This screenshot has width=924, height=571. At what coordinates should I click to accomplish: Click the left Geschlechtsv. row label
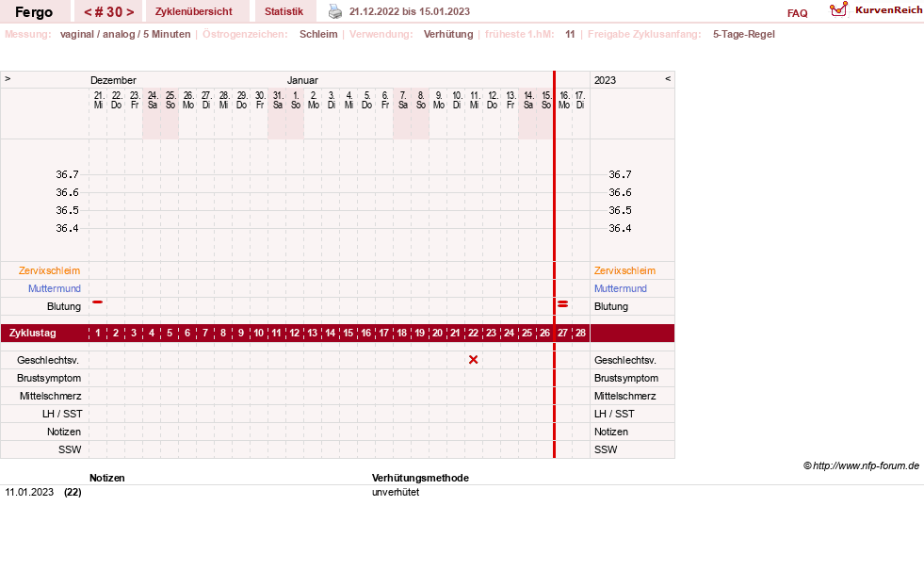point(48,360)
